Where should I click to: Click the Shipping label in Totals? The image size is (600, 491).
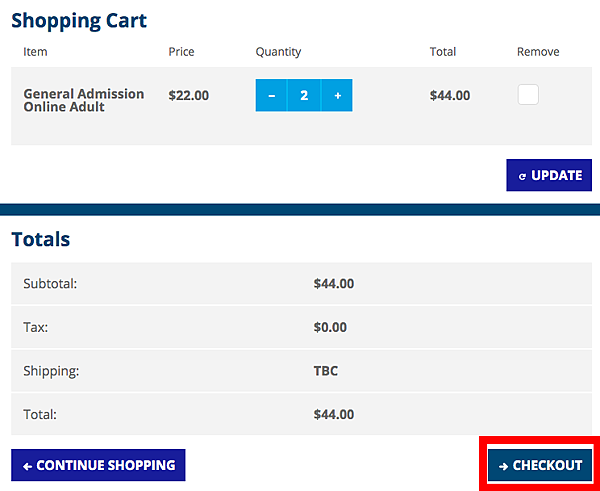51,371
